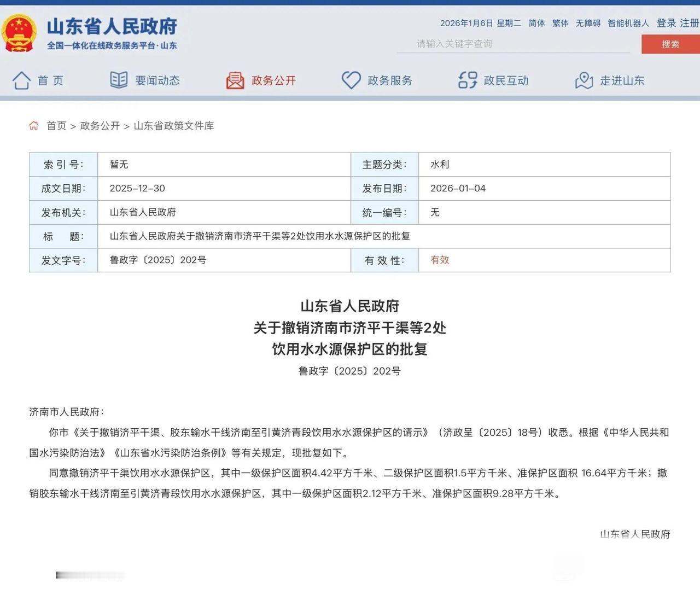
Task: Click the 成文日期 value 2025-12-30
Action: pyautogui.click(x=137, y=188)
